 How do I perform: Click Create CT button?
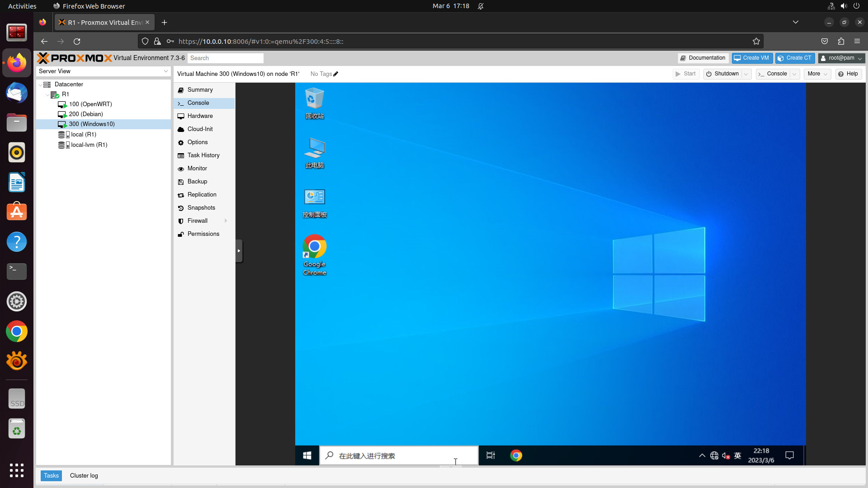coord(795,58)
